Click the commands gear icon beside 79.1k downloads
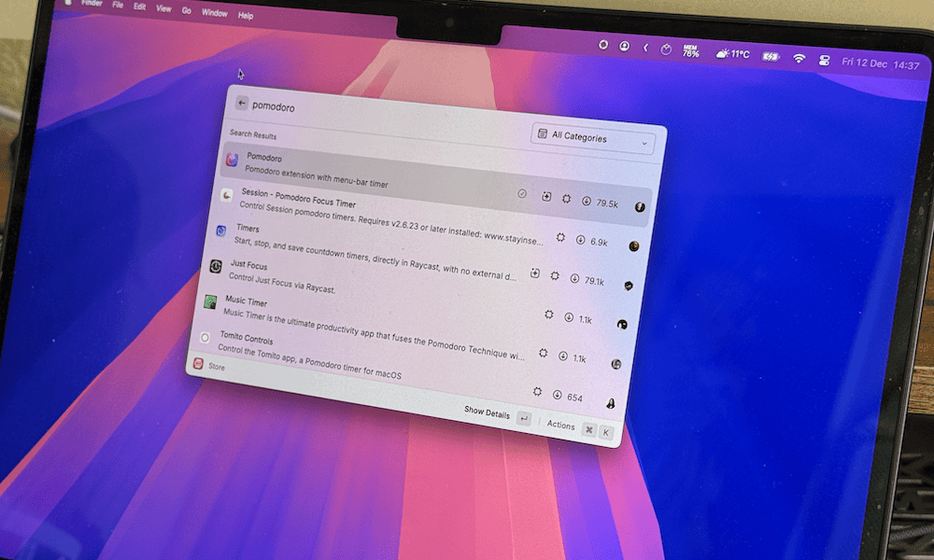Screen dimensions: 934x560 [555, 276]
